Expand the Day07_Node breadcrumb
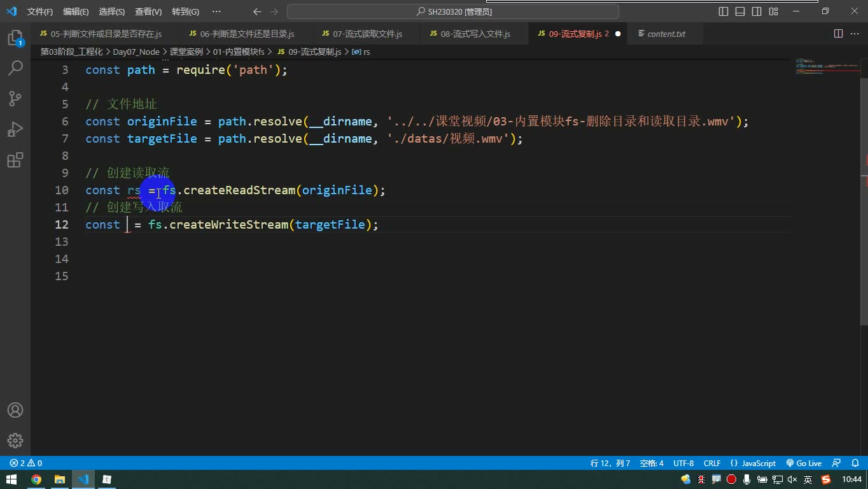Viewport: 868px width, 489px height. [136, 52]
